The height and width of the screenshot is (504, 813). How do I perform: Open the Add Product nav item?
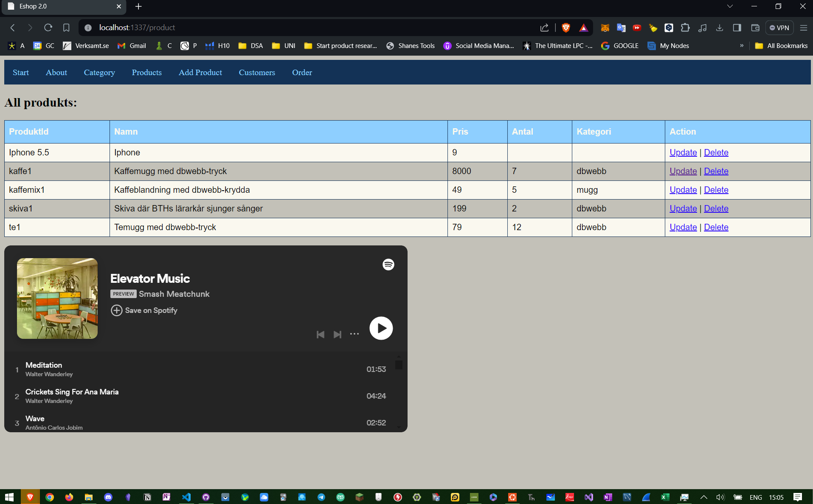(200, 73)
